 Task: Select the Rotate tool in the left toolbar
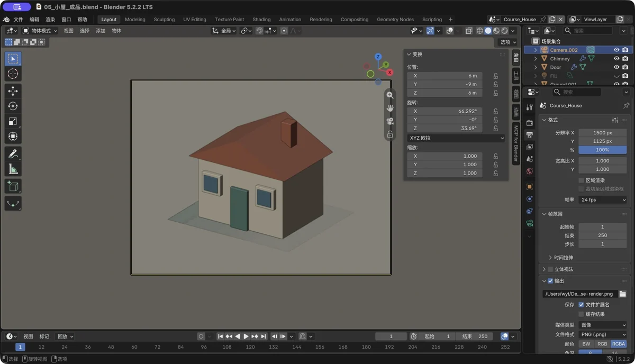point(13,106)
